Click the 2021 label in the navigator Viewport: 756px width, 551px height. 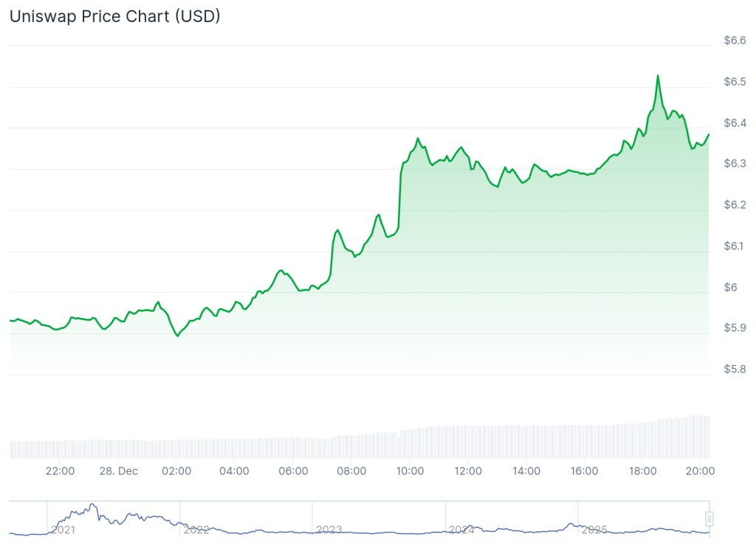[63, 530]
